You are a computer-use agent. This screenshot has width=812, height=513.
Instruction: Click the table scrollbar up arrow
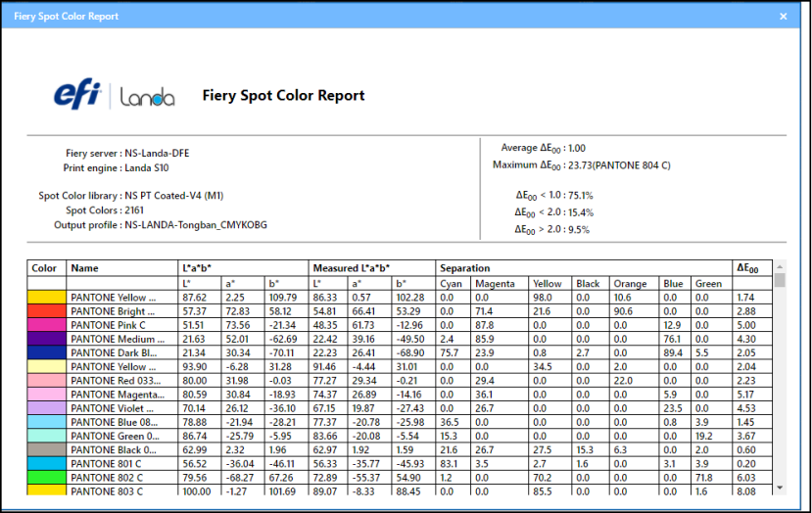780,266
